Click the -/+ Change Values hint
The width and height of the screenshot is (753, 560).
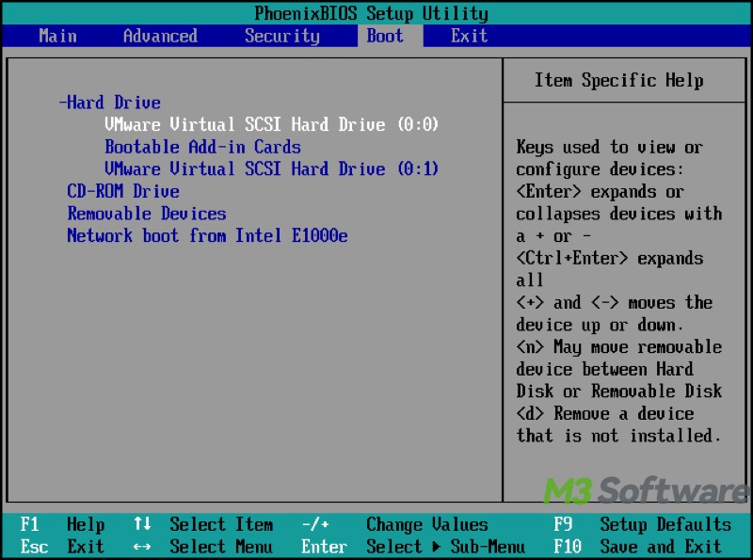point(394,524)
